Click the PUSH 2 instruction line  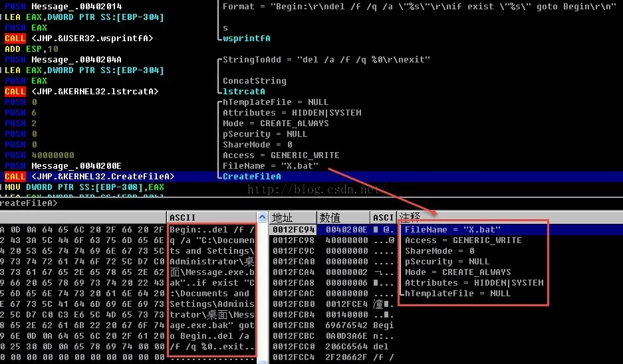(21, 124)
